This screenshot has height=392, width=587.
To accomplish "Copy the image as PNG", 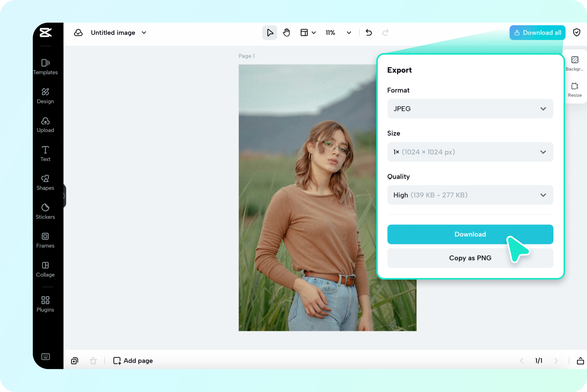I will pos(470,258).
